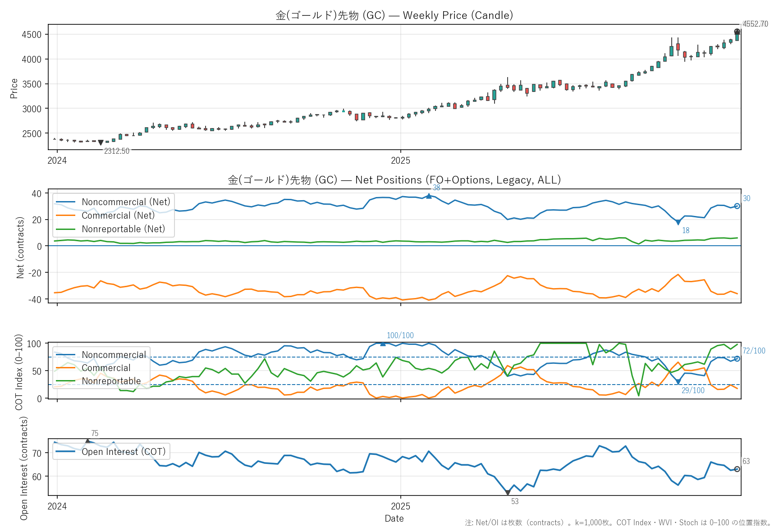
Task: Toggle the Commercial (Net) legend entry
Action: point(118,216)
